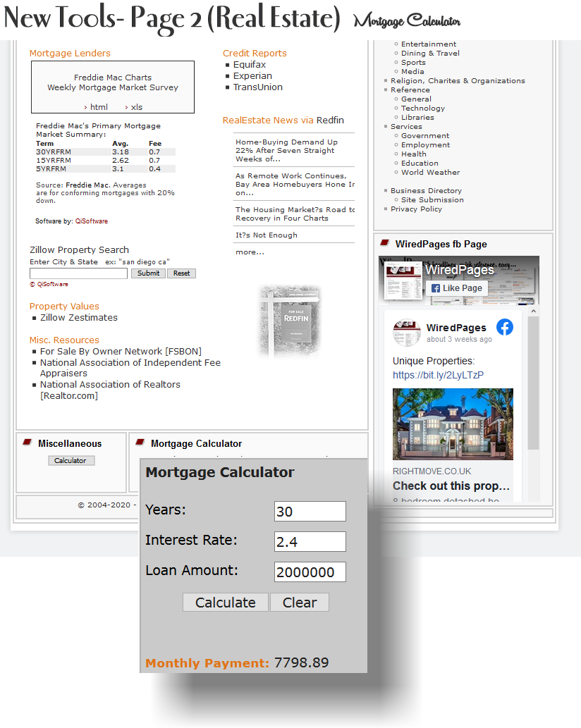Open the Media directory link
Image resolution: width=581 pixels, height=728 pixels.
click(x=412, y=71)
